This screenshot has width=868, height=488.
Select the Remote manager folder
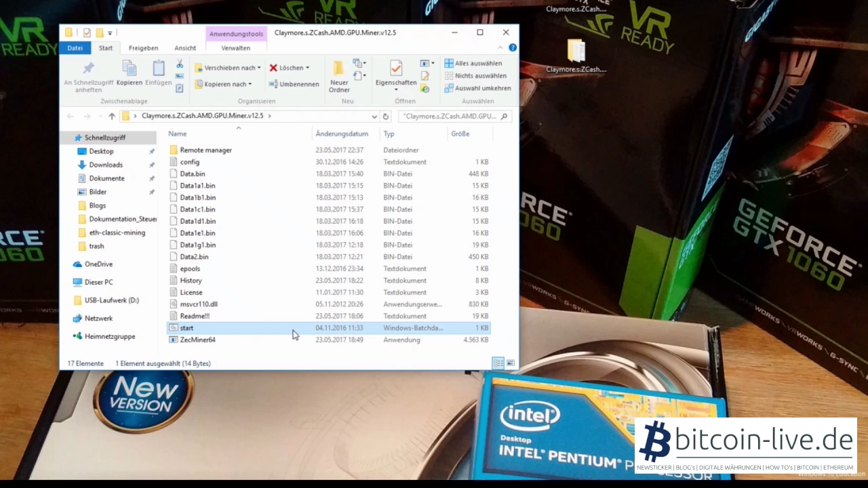pos(328,150)
